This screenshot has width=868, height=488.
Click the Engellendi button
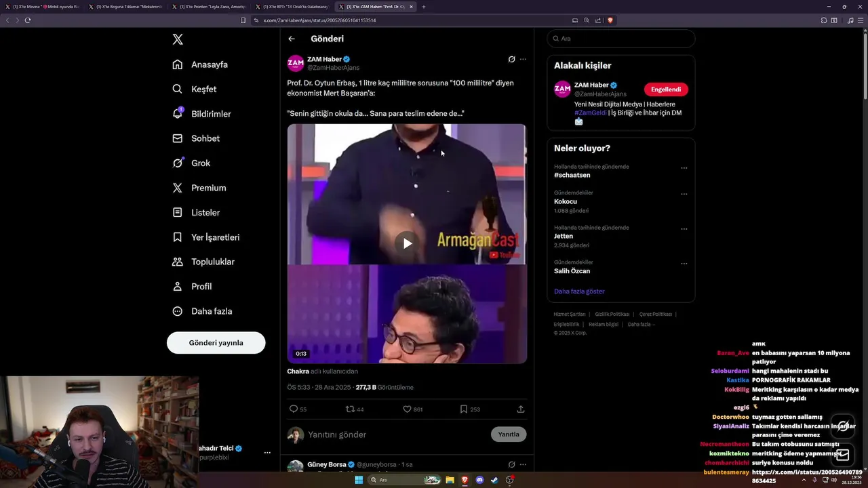pos(666,89)
